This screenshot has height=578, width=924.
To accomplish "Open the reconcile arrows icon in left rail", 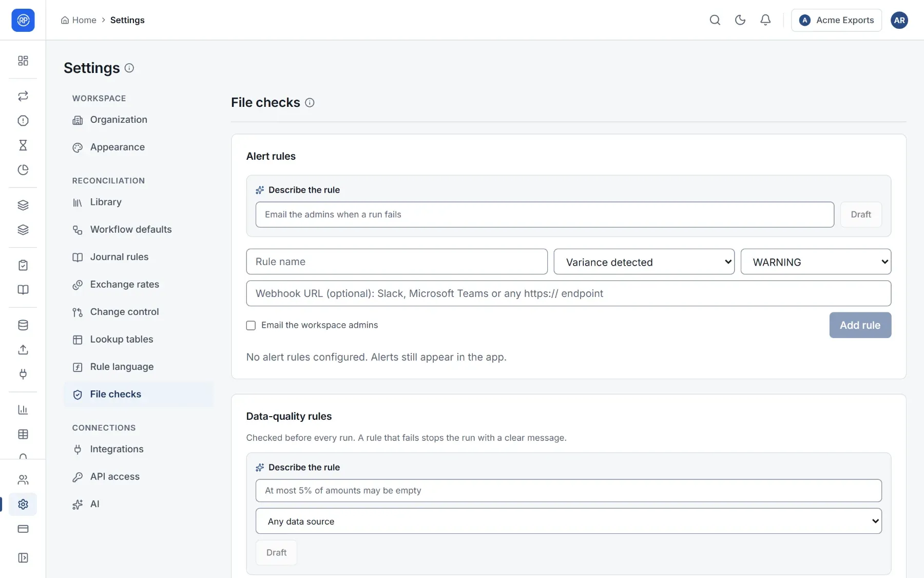I will point(23,96).
